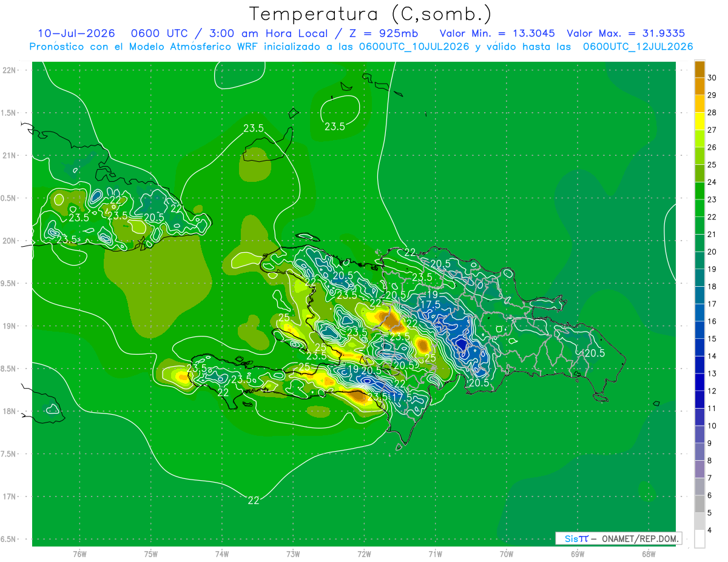The height and width of the screenshot is (562, 728).
Task: Click the legend value 14
Action: (712, 356)
